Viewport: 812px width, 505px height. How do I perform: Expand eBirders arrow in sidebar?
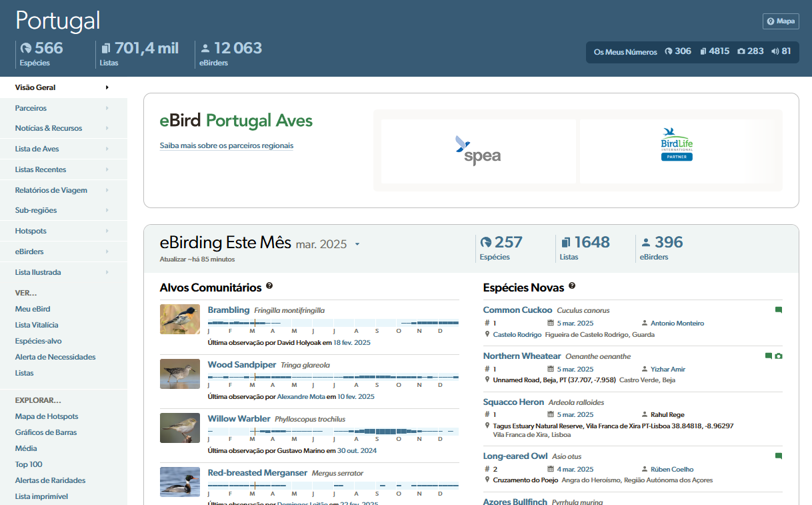point(107,251)
